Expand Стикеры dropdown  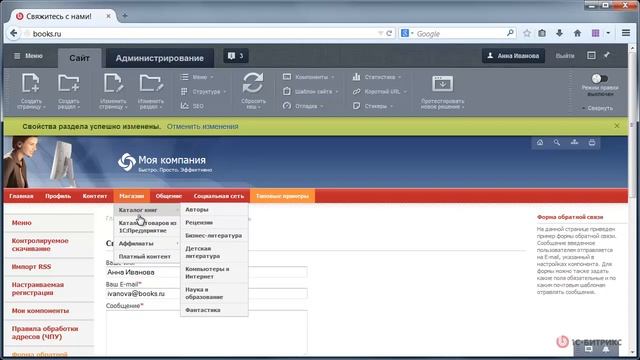373,106
